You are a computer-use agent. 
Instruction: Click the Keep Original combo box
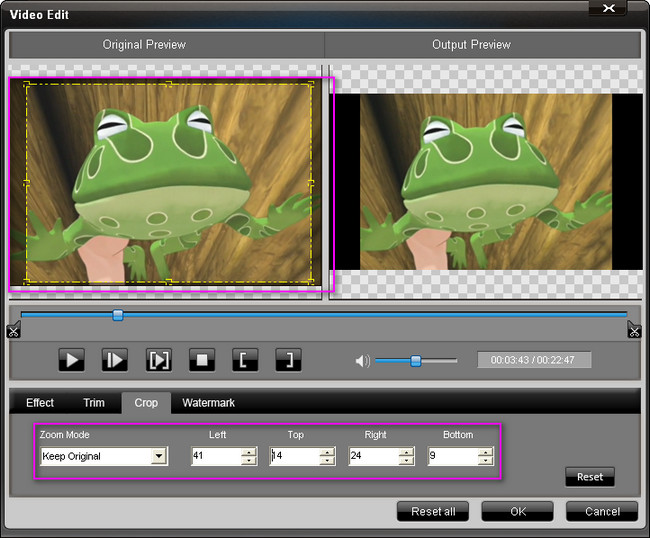(104, 456)
